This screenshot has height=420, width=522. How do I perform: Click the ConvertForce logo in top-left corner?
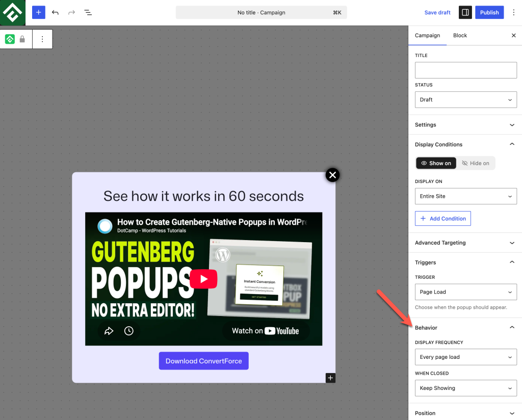[x=13, y=13]
